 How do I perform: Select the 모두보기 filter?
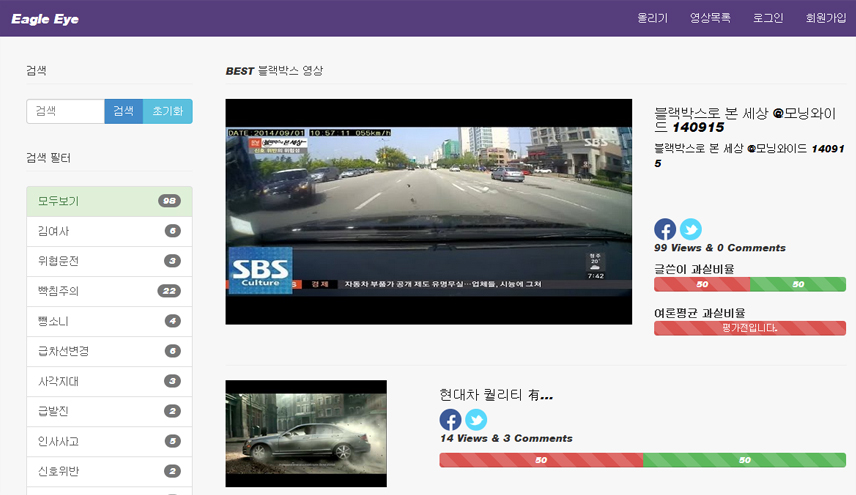(x=109, y=201)
